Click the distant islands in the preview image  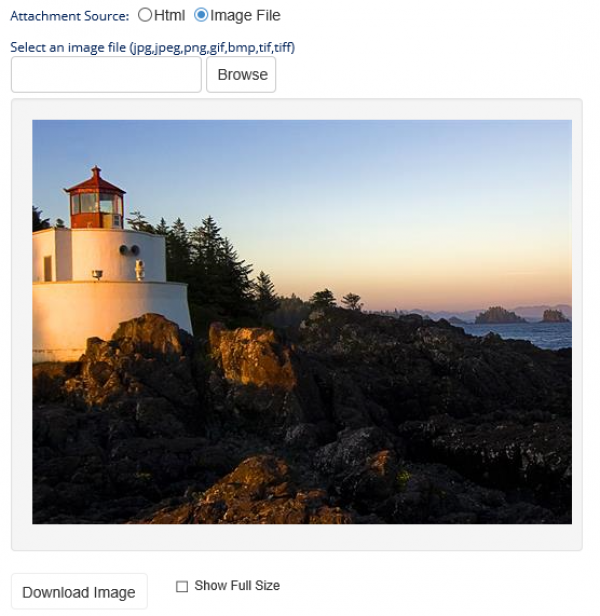521,315
